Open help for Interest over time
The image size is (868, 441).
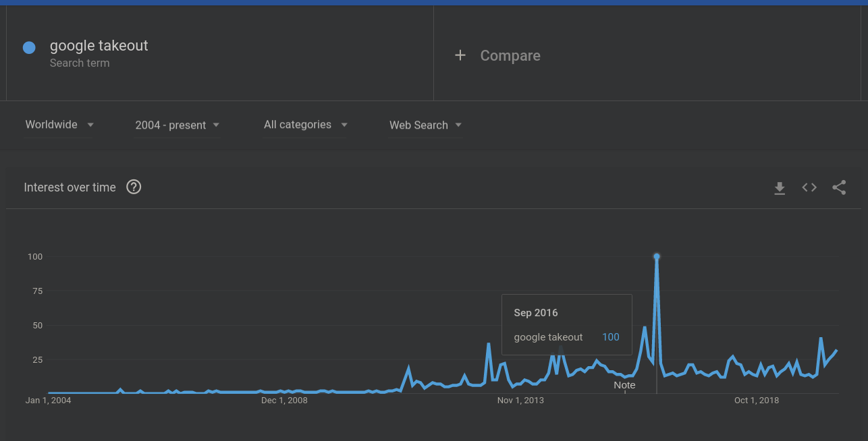point(134,187)
